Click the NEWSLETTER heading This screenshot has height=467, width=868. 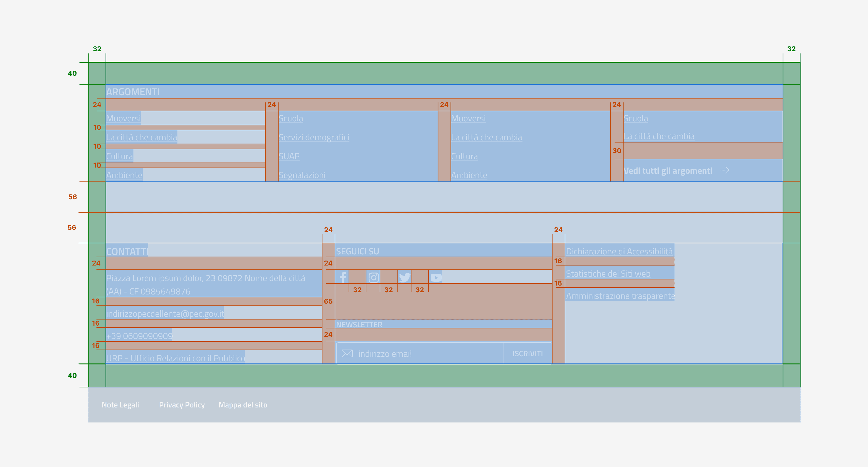click(359, 325)
